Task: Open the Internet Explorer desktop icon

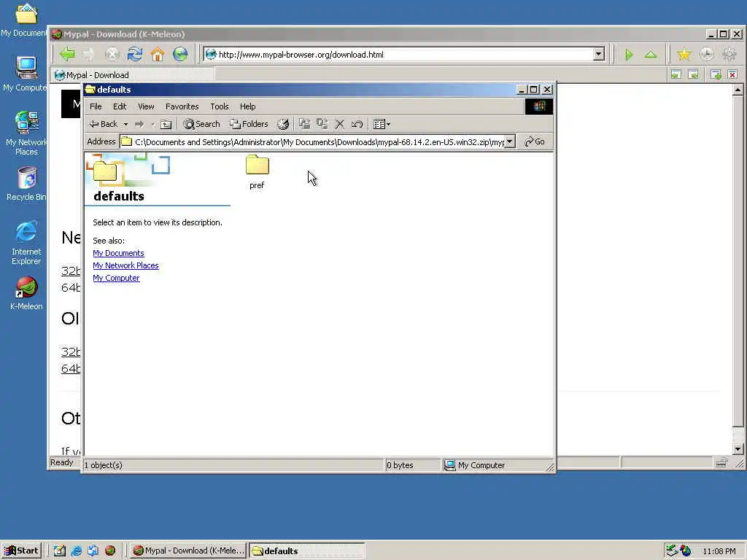Action: (26, 243)
